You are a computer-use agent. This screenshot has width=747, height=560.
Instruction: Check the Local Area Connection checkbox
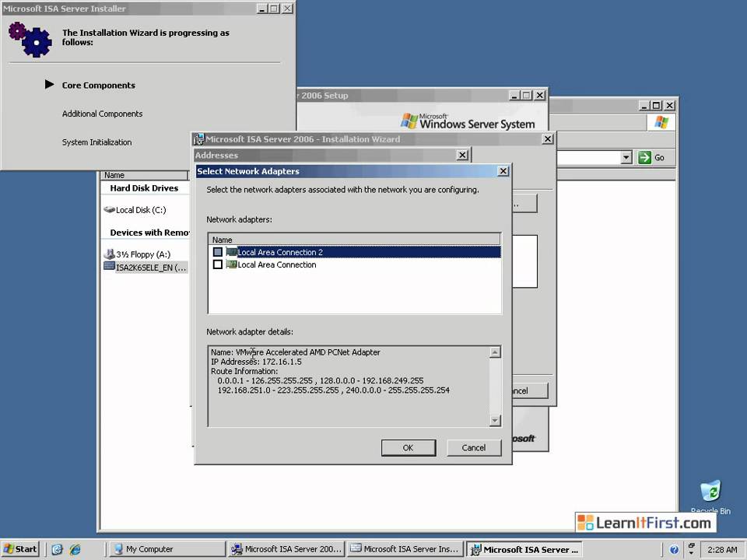[x=218, y=264]
